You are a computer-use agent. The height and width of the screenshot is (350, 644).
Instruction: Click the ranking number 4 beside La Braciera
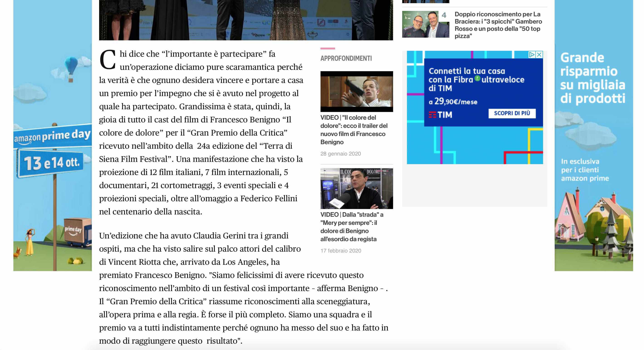(x=444, y=15)
